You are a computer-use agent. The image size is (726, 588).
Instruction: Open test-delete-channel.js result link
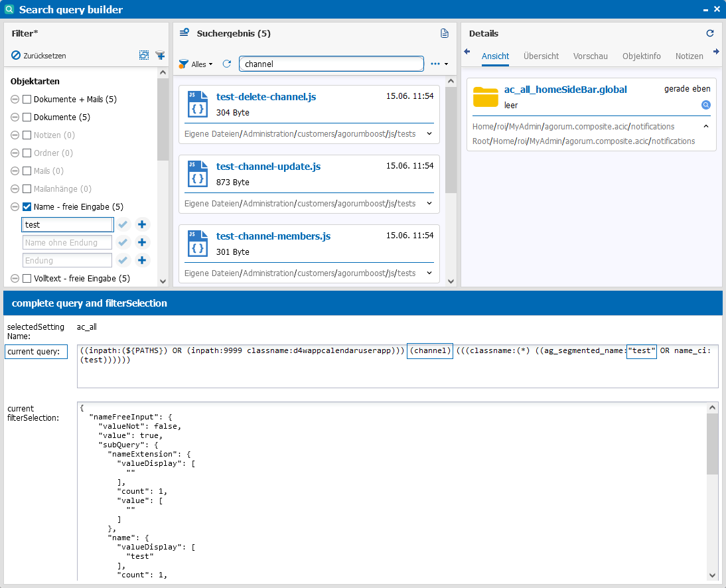pos(266,97)
